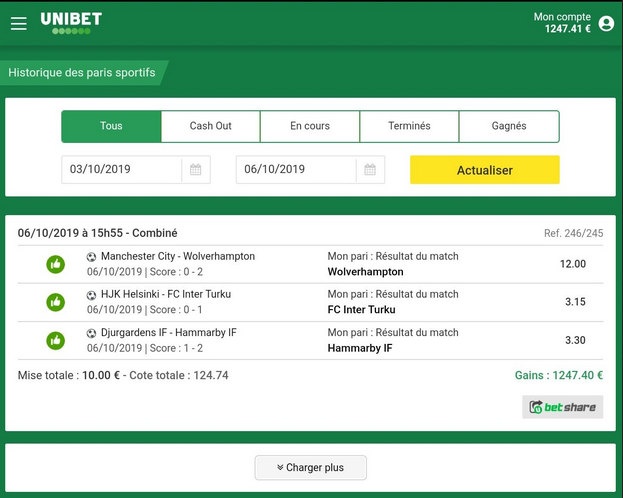Image resolution: width=623 pixels, height=498 pixels.
Task: Click the thumbs-up icon for HJK Helsinki bet
Action: pyautogui.click(x=56, y=302)
